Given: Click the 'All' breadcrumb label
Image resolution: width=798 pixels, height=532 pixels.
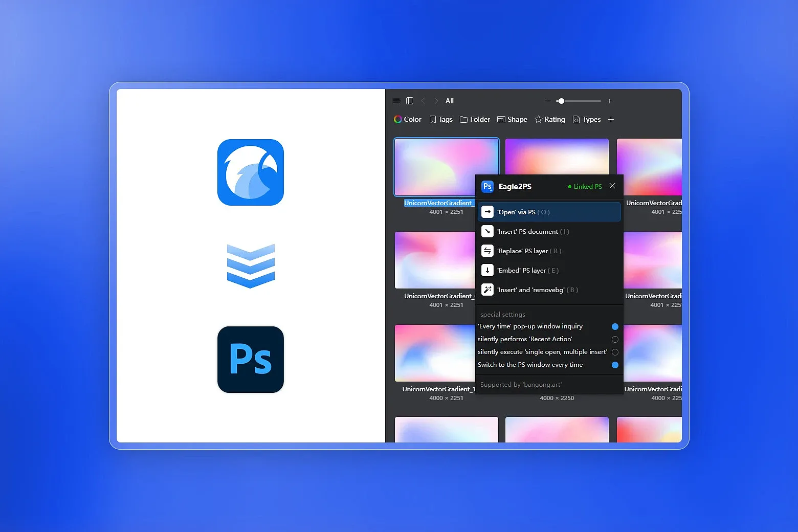Looking at the screenshot, I should coord(449,101).
